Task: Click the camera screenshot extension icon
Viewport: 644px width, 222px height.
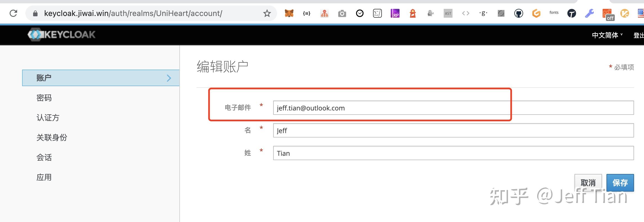Action: click(x=342, y=13)
